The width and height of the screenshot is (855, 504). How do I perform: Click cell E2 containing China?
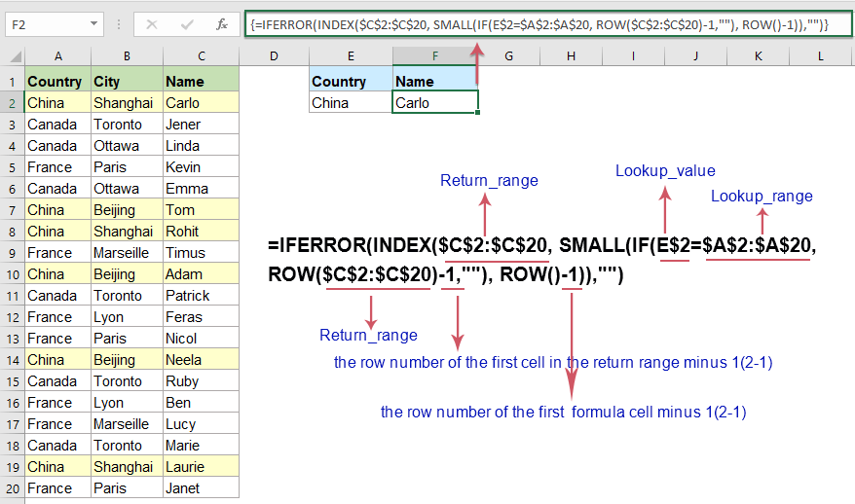pyautogui.click(x=351, y=102)
